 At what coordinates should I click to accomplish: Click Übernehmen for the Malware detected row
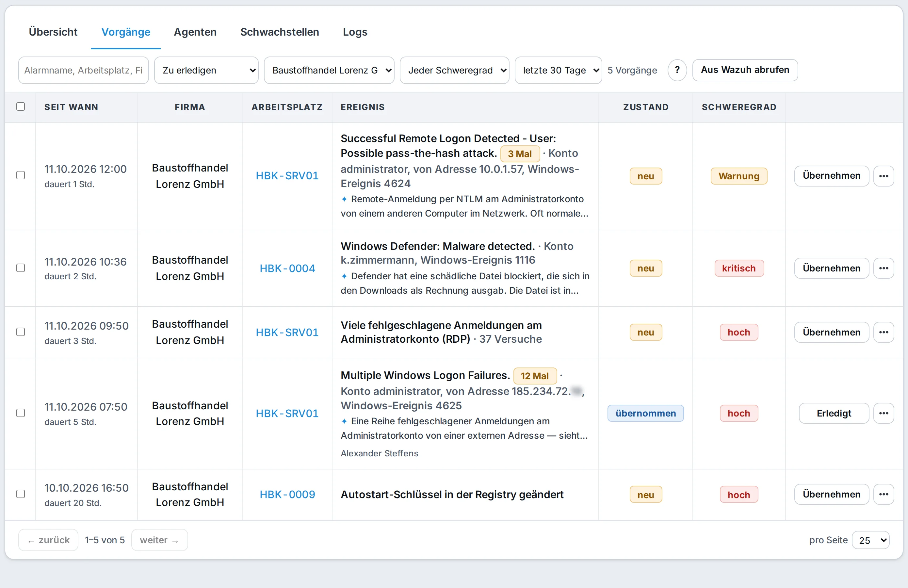831,268
